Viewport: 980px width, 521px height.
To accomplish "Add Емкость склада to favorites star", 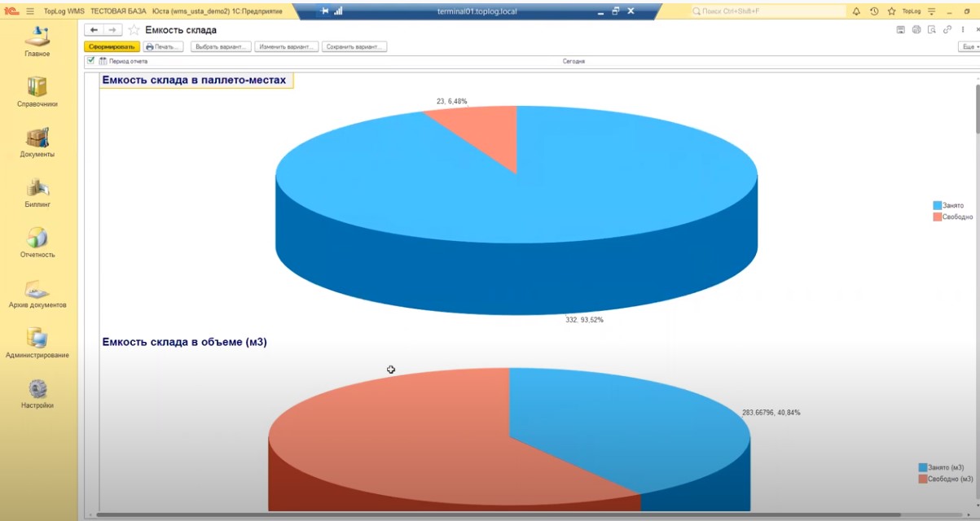I will (134, 30).
